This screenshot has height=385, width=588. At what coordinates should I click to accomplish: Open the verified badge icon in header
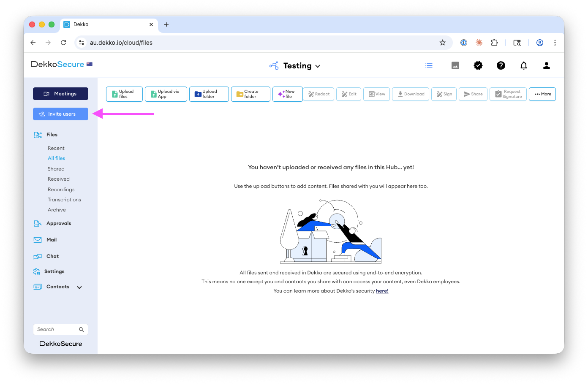coord(478,65)
